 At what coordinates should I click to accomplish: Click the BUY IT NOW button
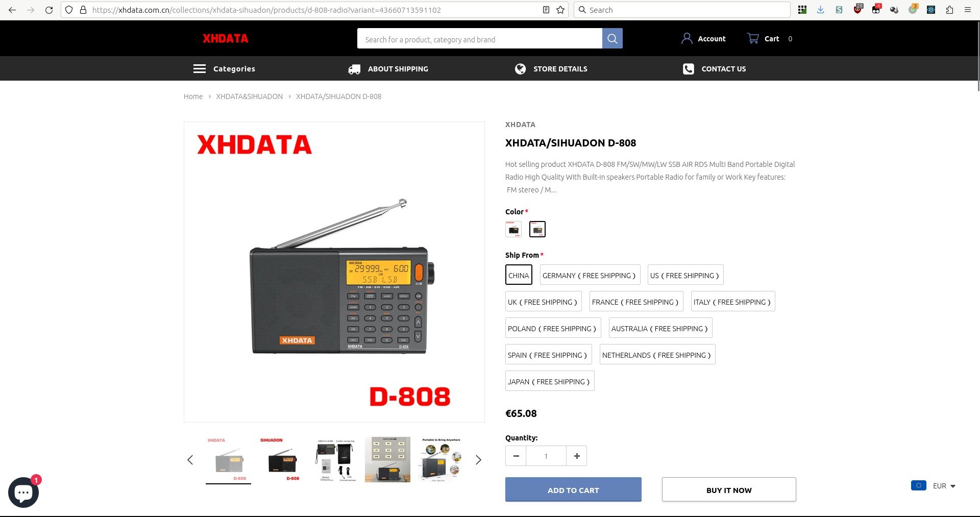[x=729, y=490]
